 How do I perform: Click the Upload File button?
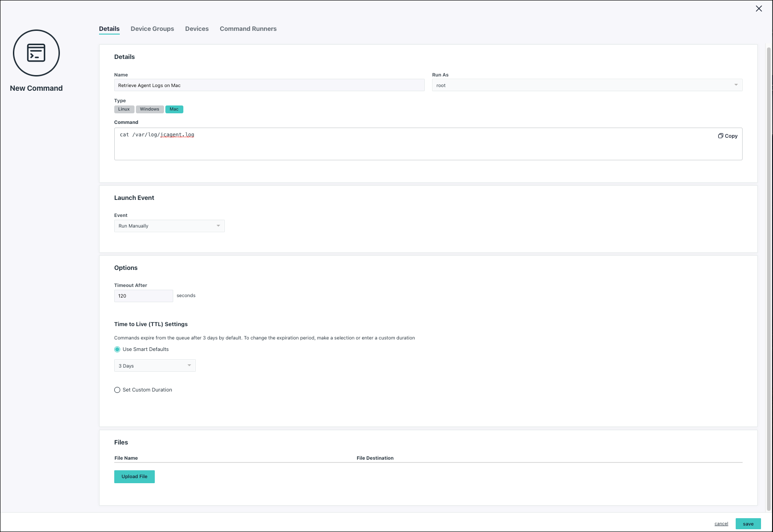coord(134,476)
